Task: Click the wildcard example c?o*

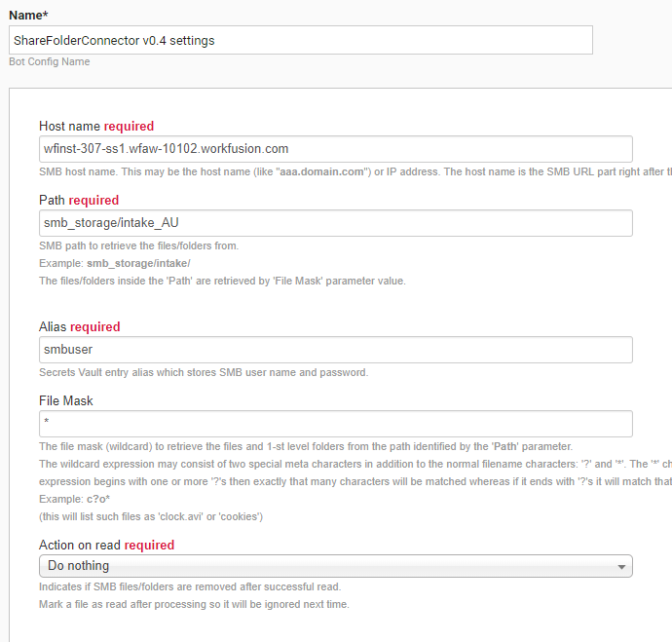Action: (98, 500)
